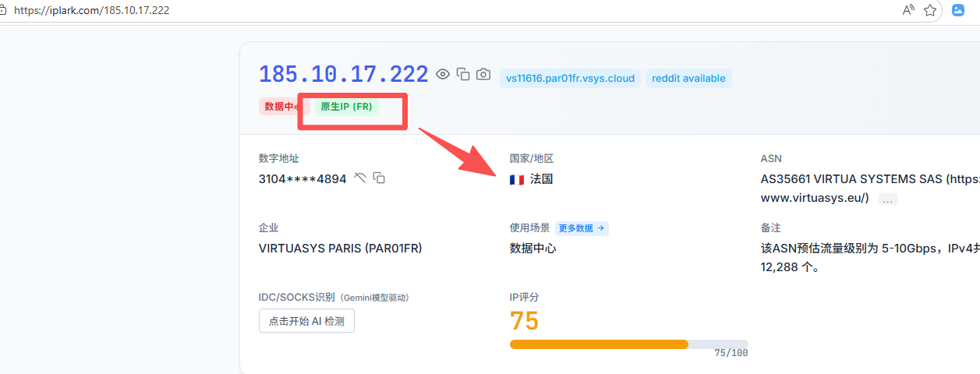Click the (Gemini模型驱动) note
Screen dimensions: 980x374
(374, 298)
